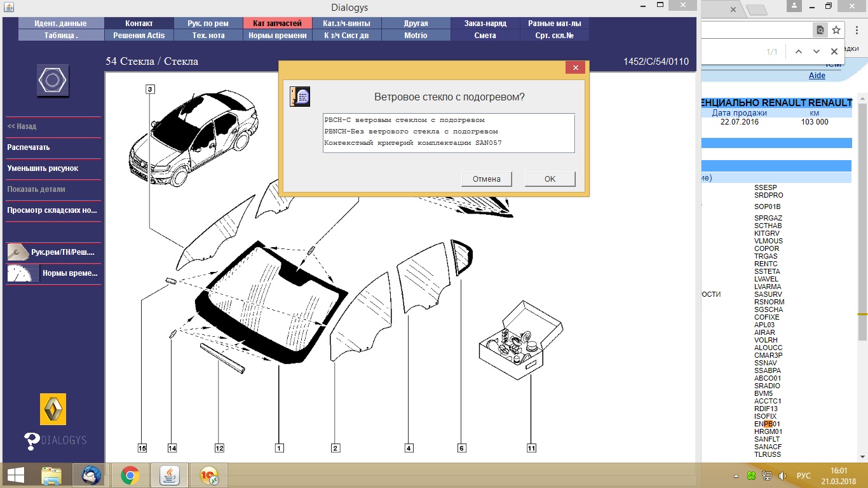Launch Thunderbird from the taskbar

tap(92, 475)
